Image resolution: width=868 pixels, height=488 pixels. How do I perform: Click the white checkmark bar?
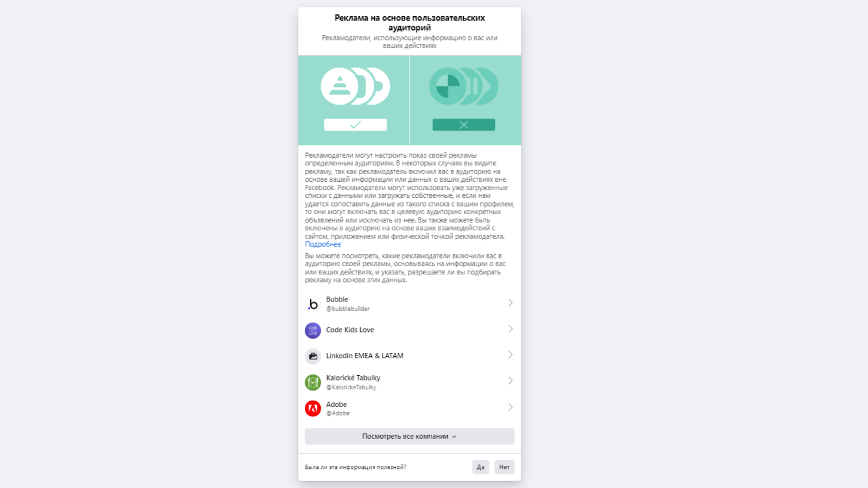click(355, 125)
